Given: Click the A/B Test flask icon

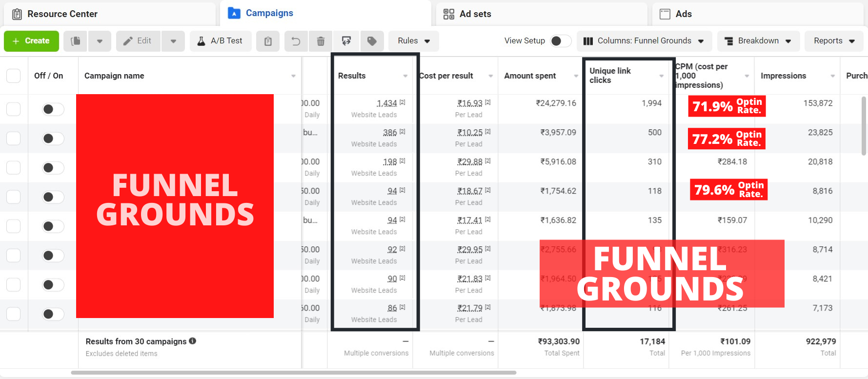Looking at the screenshot, I should (201, 41).
